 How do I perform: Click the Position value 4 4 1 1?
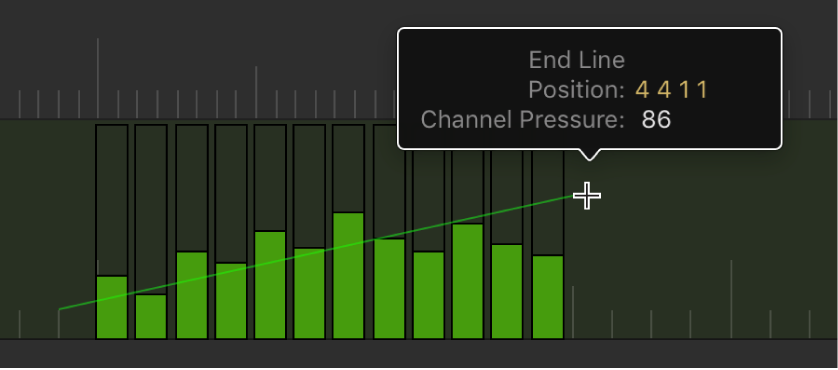(672, 90)
